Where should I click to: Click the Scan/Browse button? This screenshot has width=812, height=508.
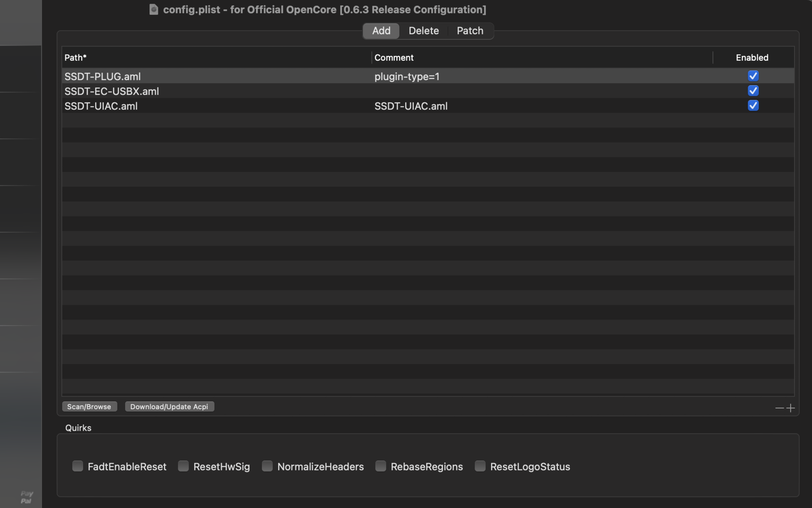89,407
